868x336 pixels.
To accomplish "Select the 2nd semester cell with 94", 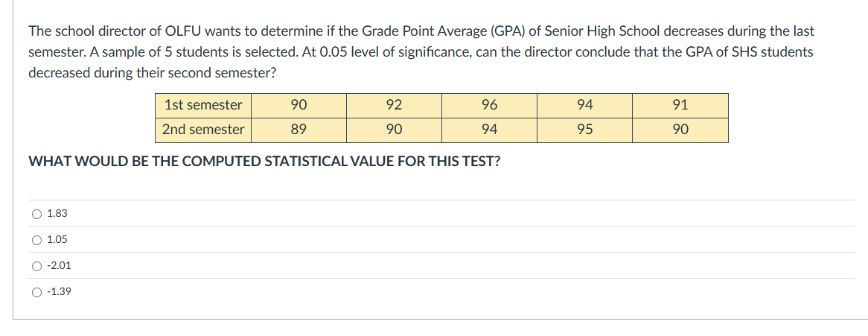I will (489, 130).
